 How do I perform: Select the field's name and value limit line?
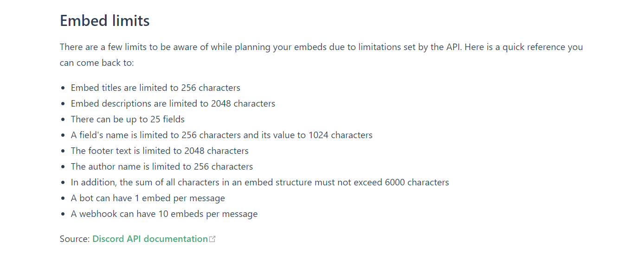click(x=222, y=135)
